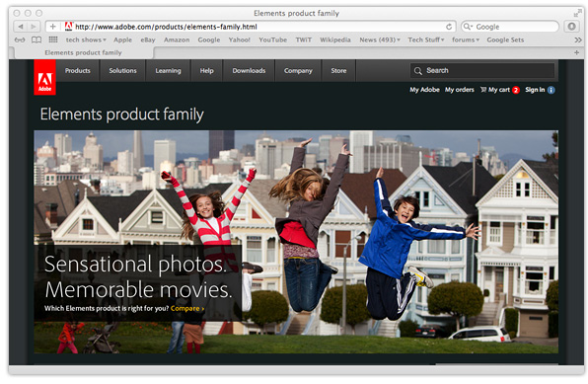Click the yellow Compare link

pyautogui.click(x=187, y=309)
